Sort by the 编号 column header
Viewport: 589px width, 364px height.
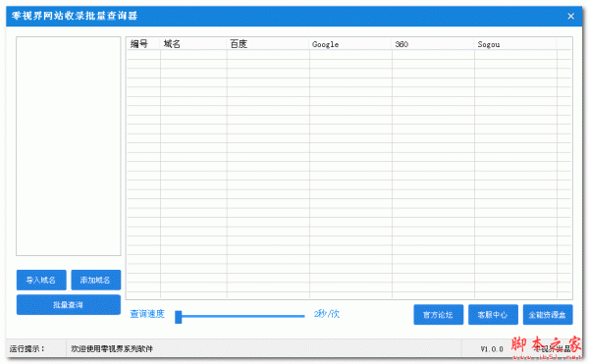(143, 44)
